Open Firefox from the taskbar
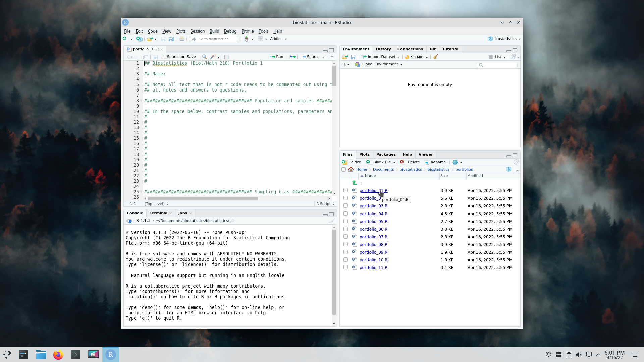This screenshot has width=644, height=362. [58, 355]
